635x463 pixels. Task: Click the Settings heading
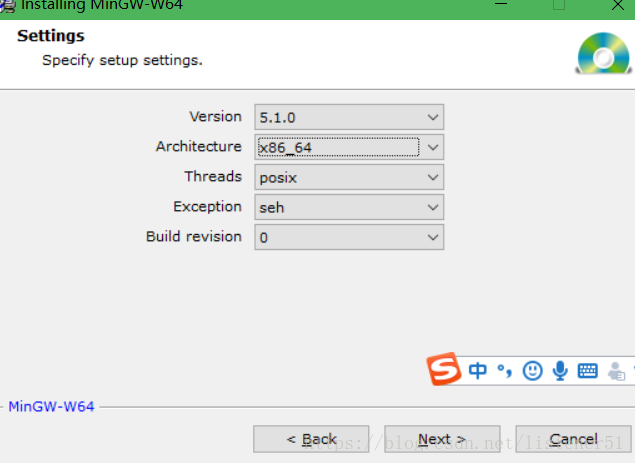point(51,36)
